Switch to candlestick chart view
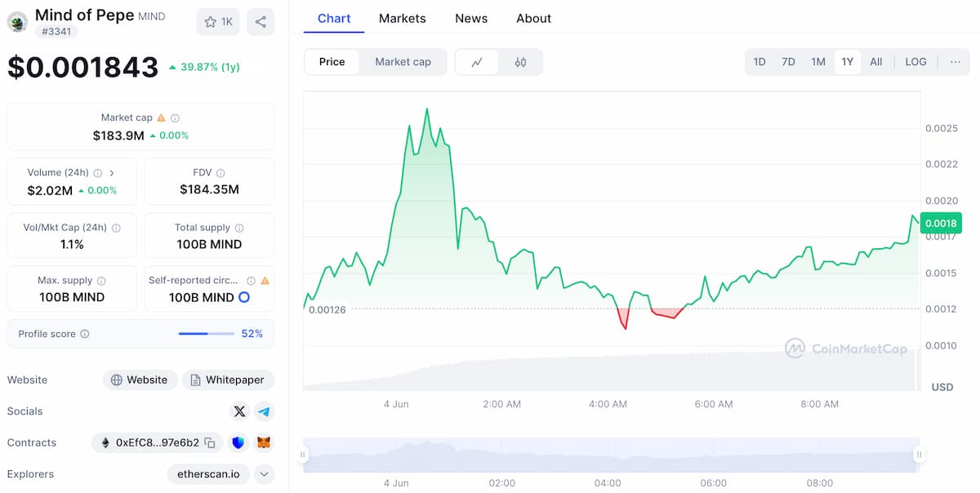 coord(520,62)
